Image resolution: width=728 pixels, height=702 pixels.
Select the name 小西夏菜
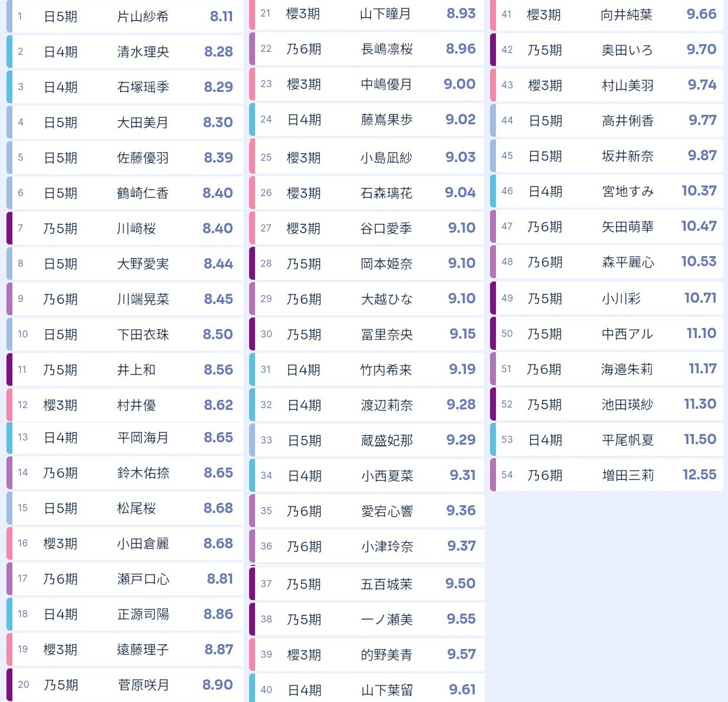pyautogui.click(x=386, y=476)
